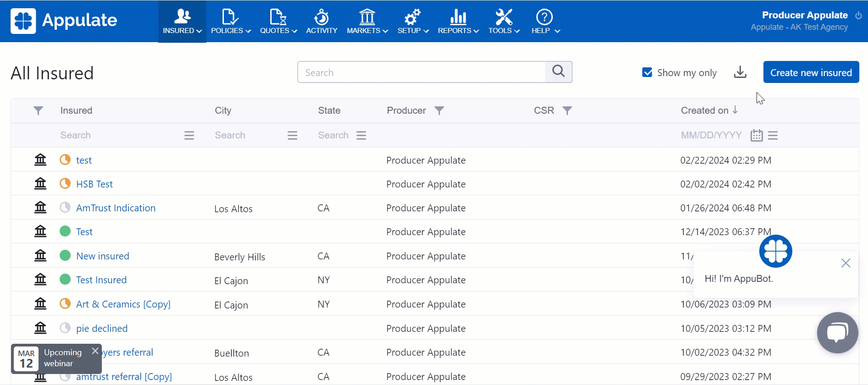Click the Appulate logo
Viewport: 868px width, 385px height.
(x=64, y=21)
